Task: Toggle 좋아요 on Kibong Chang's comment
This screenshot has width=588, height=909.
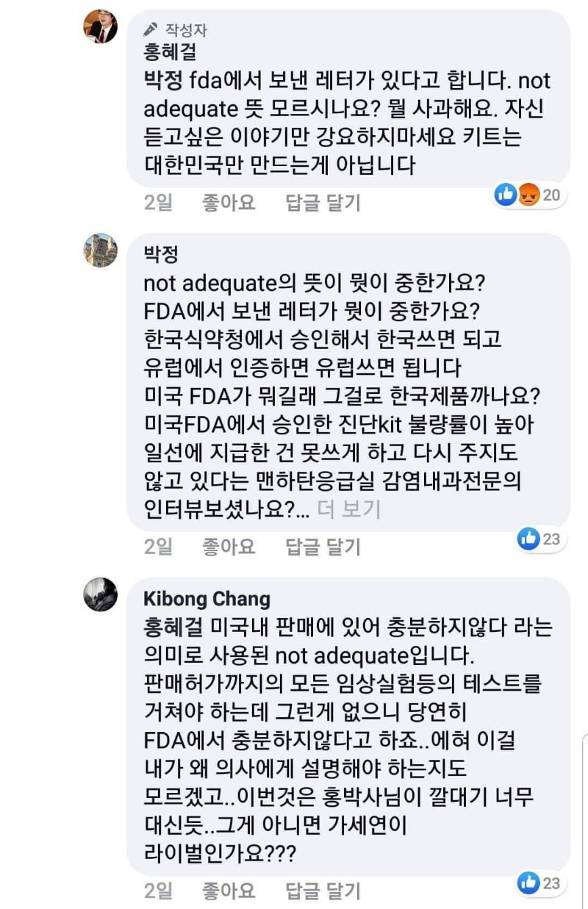Action: pos(229,891)
